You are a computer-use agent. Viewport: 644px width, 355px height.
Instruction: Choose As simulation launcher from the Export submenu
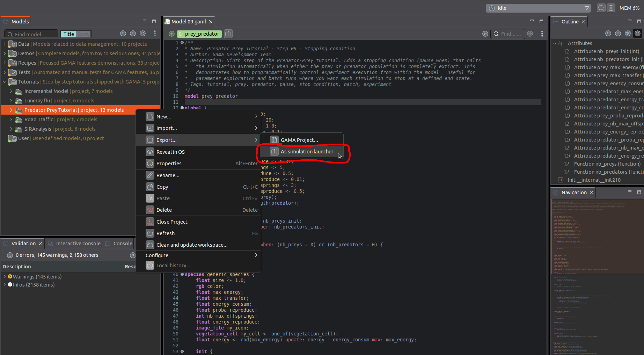(x=302, y=152)
